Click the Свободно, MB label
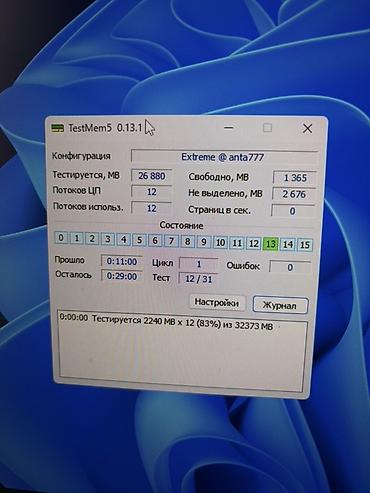The width and height of the screenshot is (370, 493). (x=219, y=177)
